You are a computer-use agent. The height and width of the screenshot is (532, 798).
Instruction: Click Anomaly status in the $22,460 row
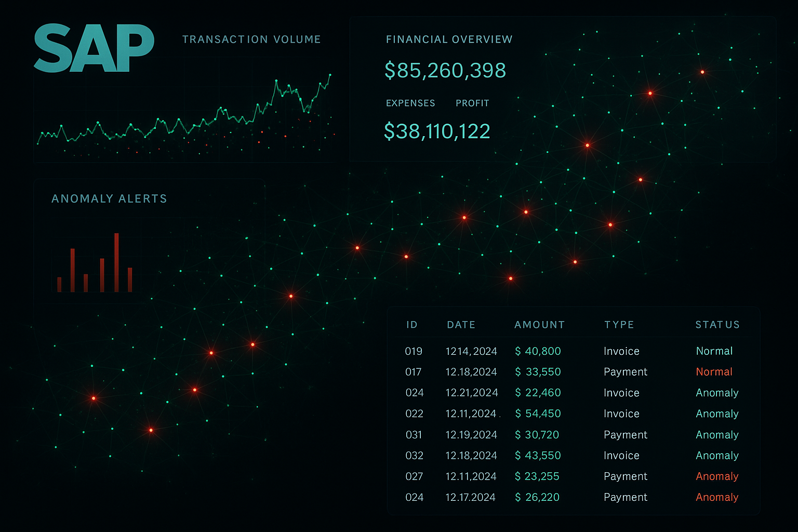717,393
